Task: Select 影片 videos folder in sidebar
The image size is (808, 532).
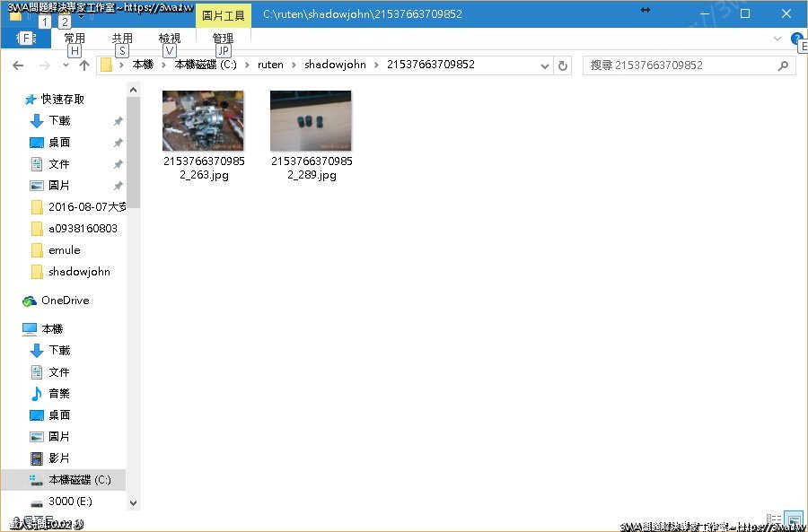Action: (59, 458)
